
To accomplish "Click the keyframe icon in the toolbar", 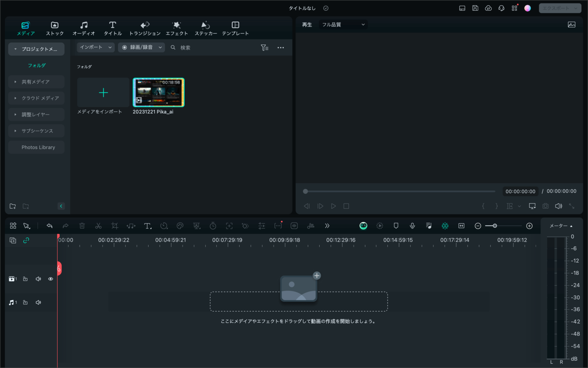I will 245,225.
